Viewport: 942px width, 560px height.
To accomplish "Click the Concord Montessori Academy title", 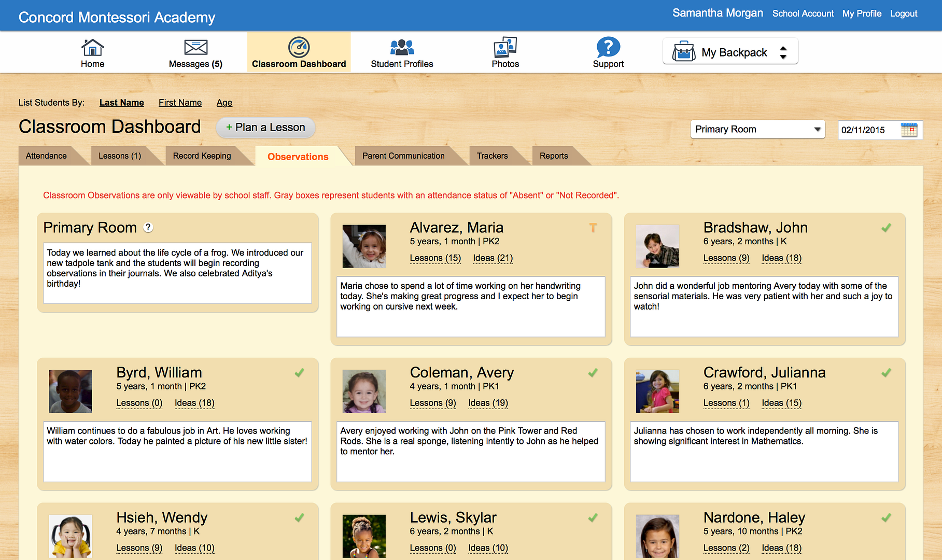I will pos(117,17).
